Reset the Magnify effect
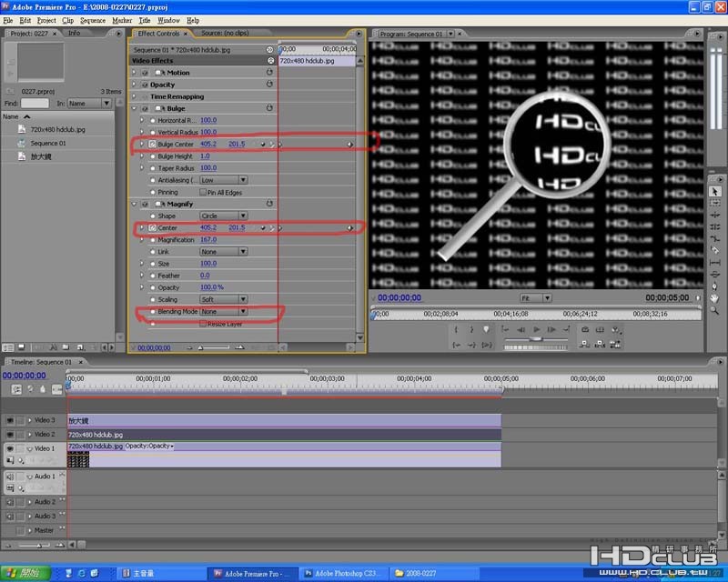728x582 pixels. pos(269,204)
